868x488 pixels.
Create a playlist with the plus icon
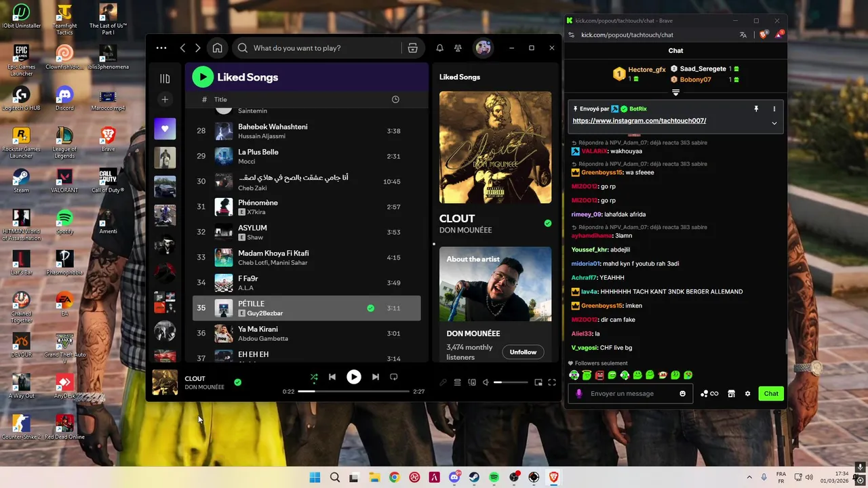[x=165, y=100]
